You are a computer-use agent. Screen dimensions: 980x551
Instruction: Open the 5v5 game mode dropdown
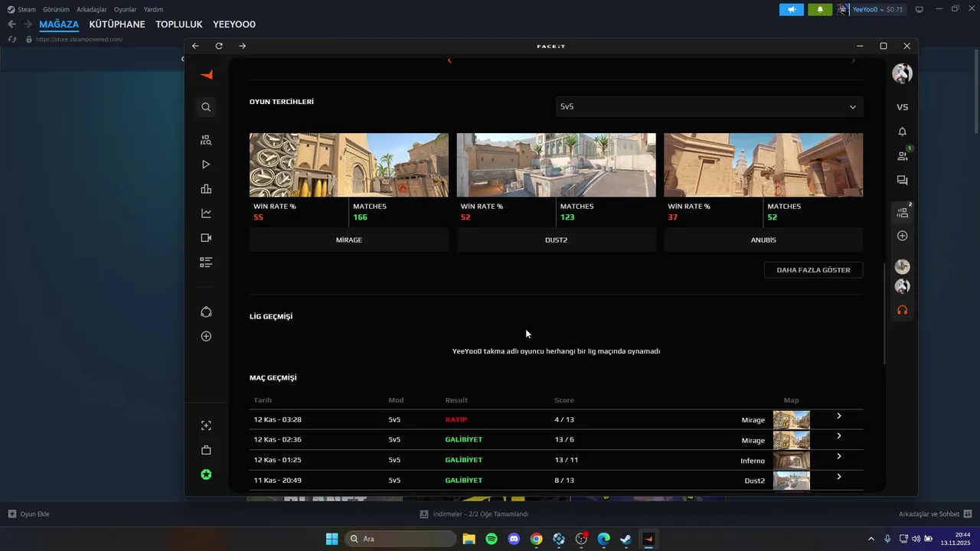[709, 106]
